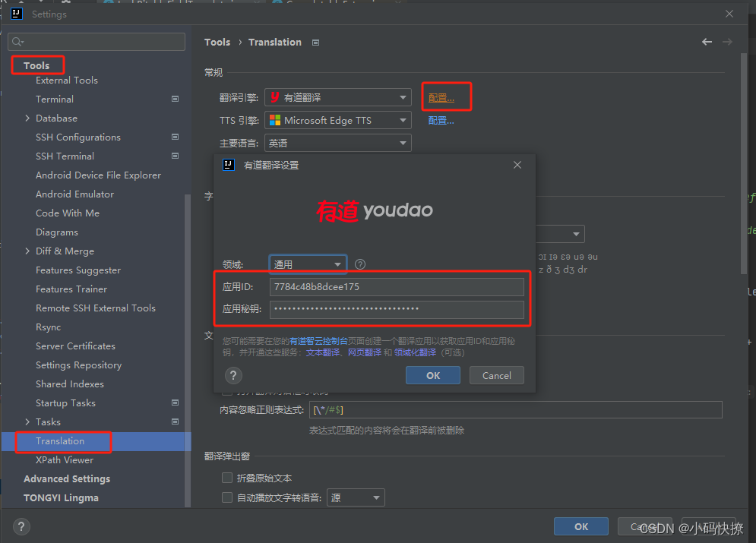The height and width of the screenshot is (543, 756).
Task: Open the 网页翻译 service link
Action: tap(365, 352)
